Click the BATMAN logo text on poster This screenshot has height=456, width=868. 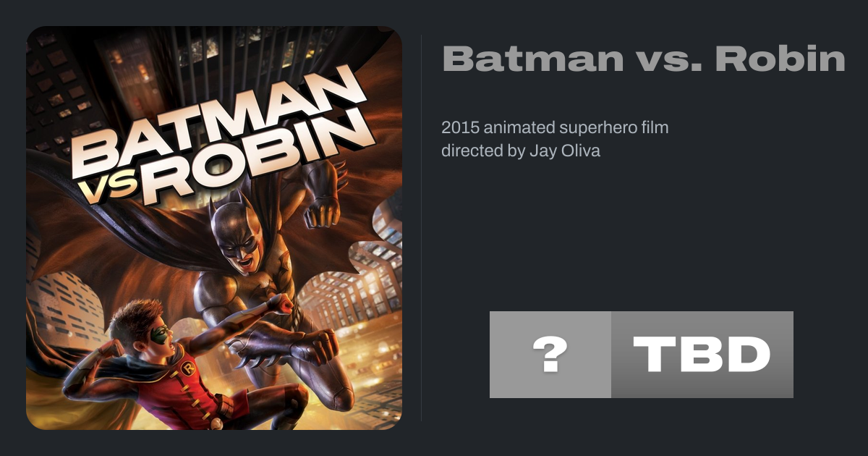pyautogui.click(x=217, y=123)
